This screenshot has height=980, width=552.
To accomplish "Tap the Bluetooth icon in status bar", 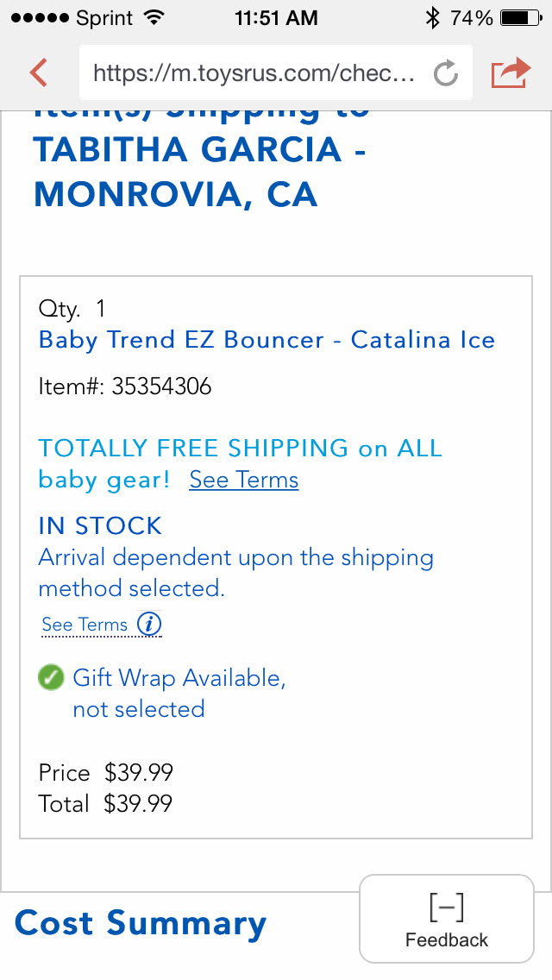I will point(432,17).
